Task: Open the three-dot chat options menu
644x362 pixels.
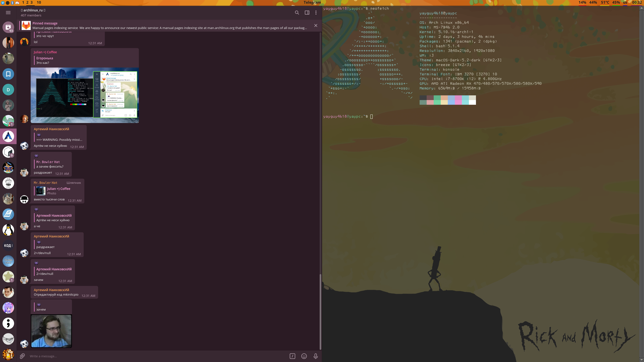Action: [x=316, y=13]
